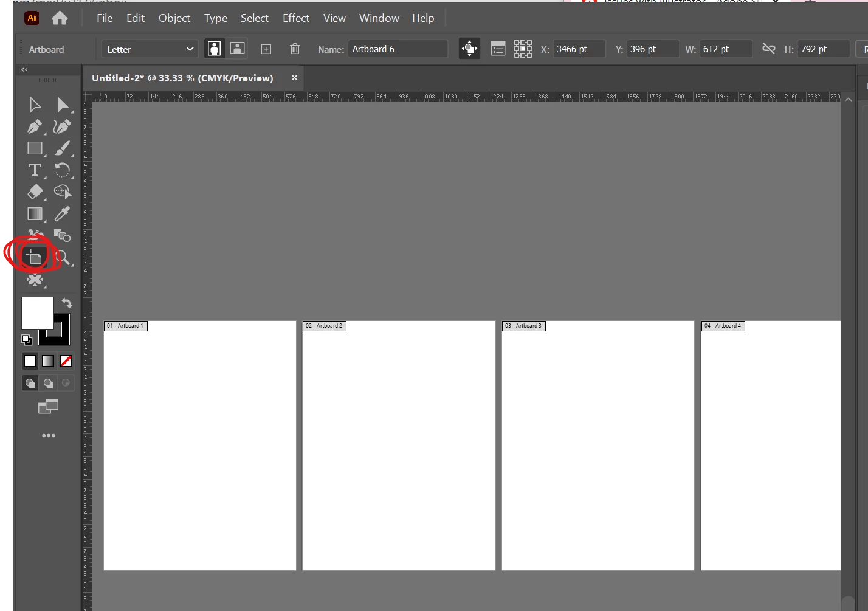The height and width of the screenshot is (611, 868).
Task: Click Rearrange All artboards icon
Action: pyautogui.click(x=523, y=49)
